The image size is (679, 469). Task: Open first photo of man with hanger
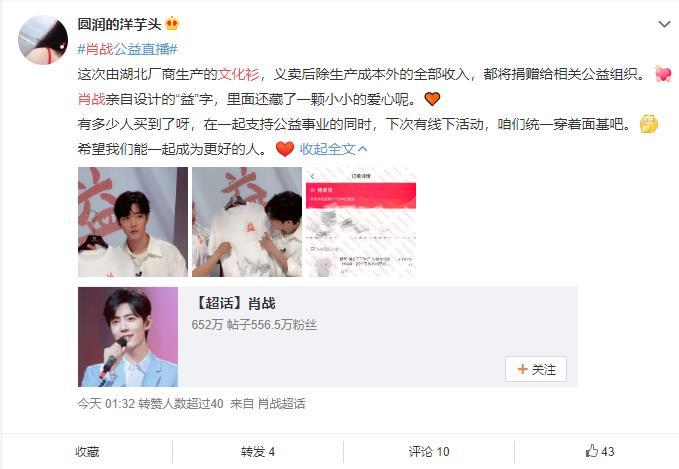pos(133,222)
